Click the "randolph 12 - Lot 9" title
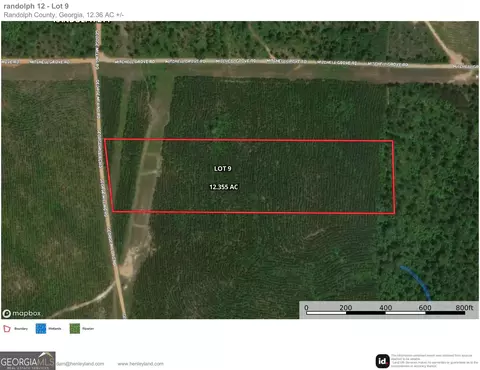This screenshot has width=480, height=370. tap(36, 6)
